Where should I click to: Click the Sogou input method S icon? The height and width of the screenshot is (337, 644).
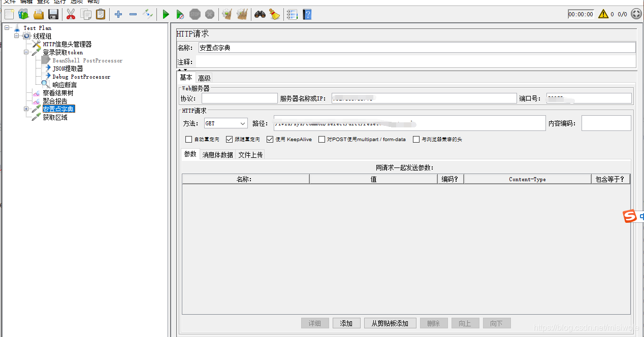tap(630, 217)
